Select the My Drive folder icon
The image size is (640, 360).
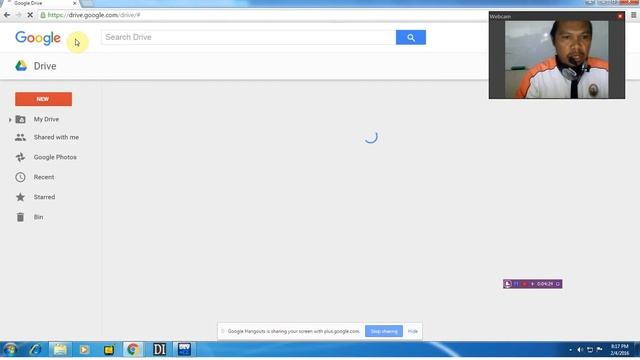coord(20,119)
